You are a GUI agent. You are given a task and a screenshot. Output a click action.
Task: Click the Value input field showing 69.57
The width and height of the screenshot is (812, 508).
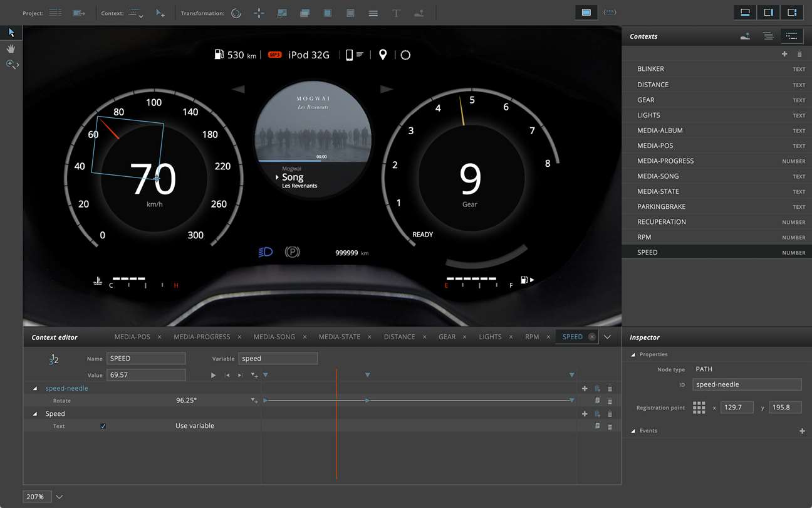(146, 375)
